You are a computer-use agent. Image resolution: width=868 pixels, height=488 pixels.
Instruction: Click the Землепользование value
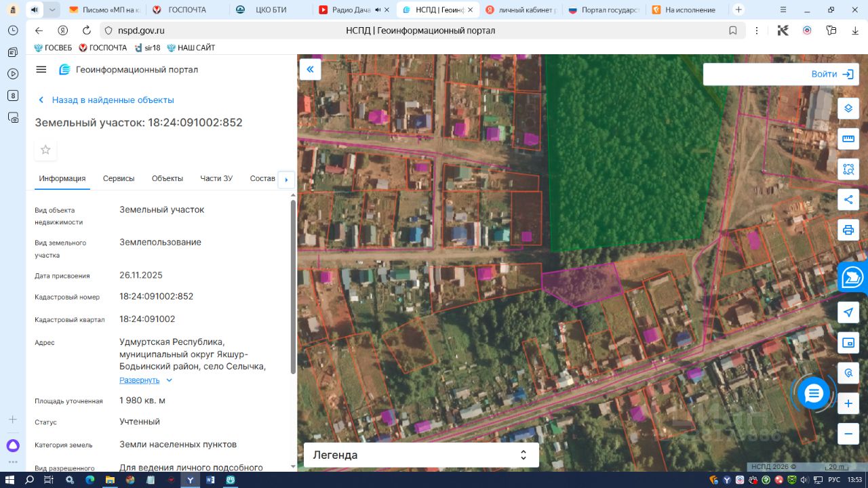160,242
